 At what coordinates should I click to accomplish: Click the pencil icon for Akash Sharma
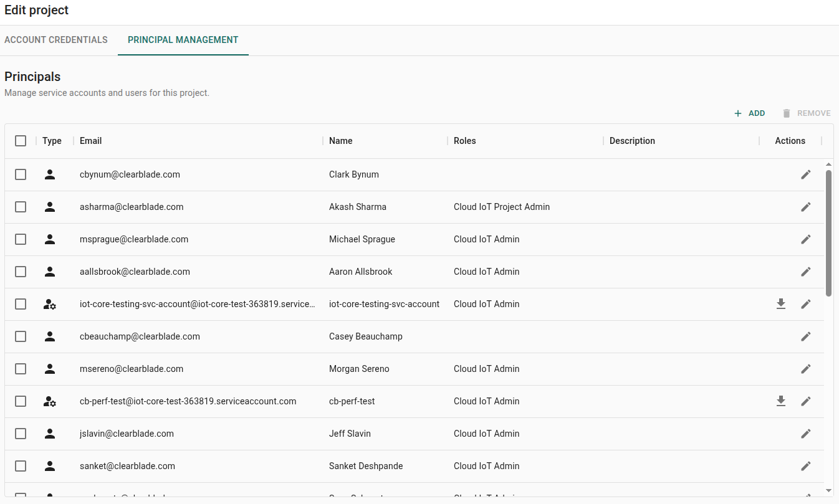click(x=805, y=207)
